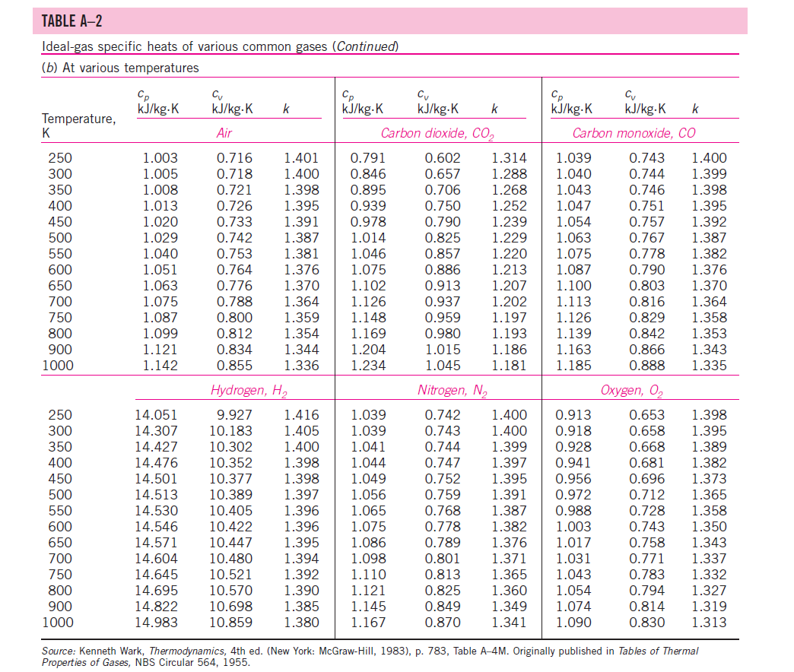Click Air cp value 1.005 at 300 K

(160, 174)
